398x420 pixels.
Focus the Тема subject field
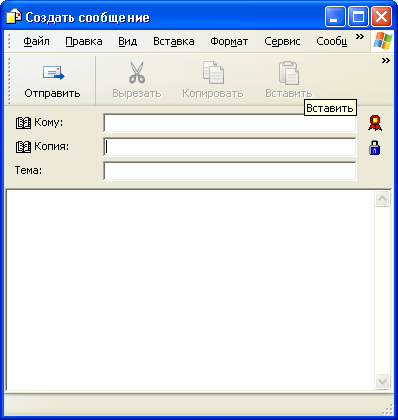230,171
